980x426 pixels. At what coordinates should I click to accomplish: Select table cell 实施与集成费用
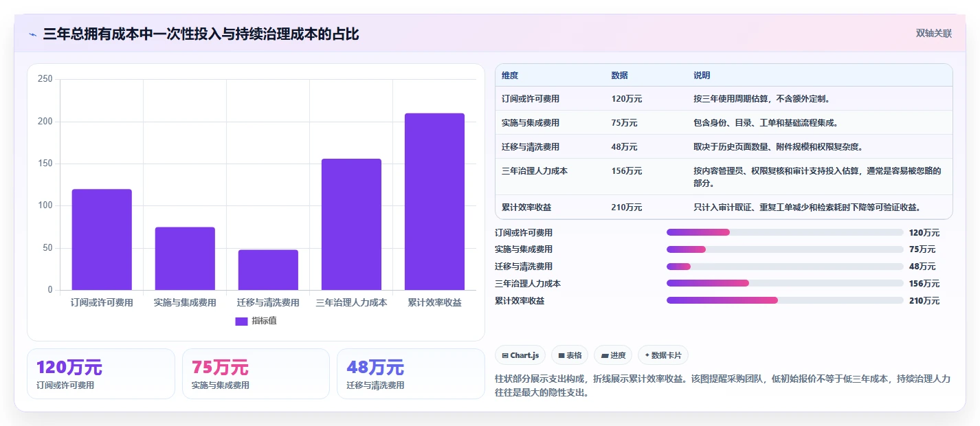(x=531, y=123)
